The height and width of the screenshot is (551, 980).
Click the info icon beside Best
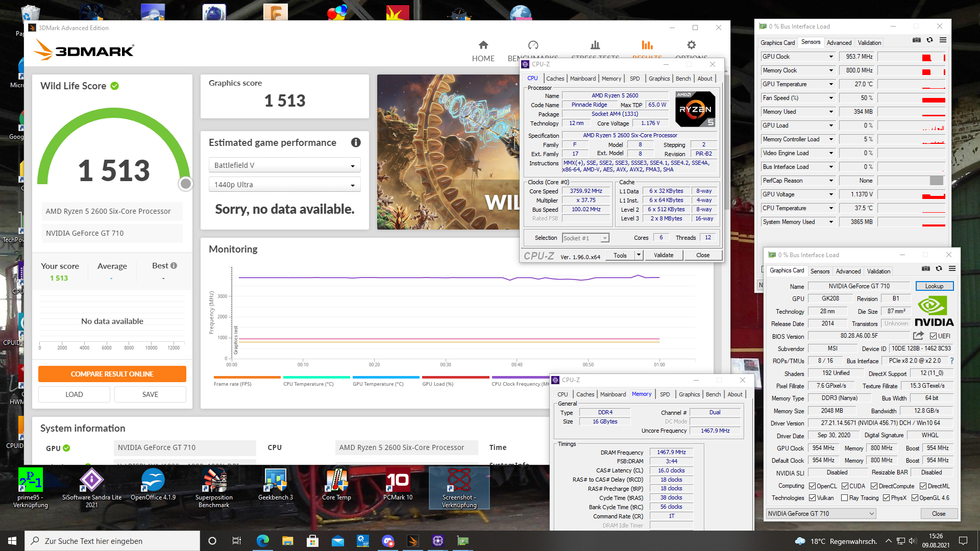point(174,265)
